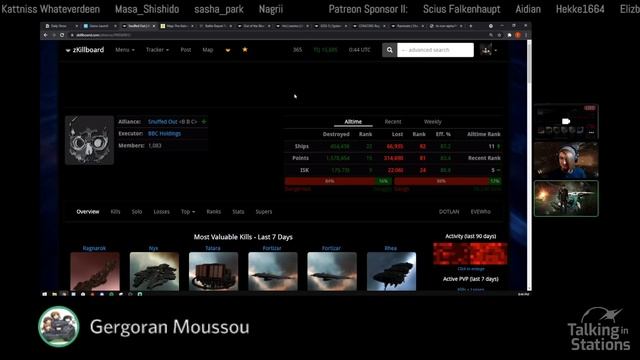
Task: Click the Gangs ratio bar
Action: pos(448,181)
